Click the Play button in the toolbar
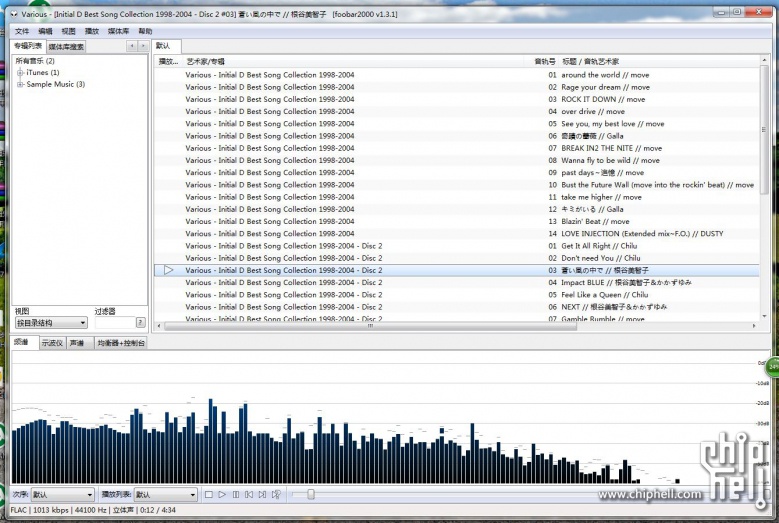Image resolution: width=779 pixels, height=523 pixels. [x=222, y=495]
